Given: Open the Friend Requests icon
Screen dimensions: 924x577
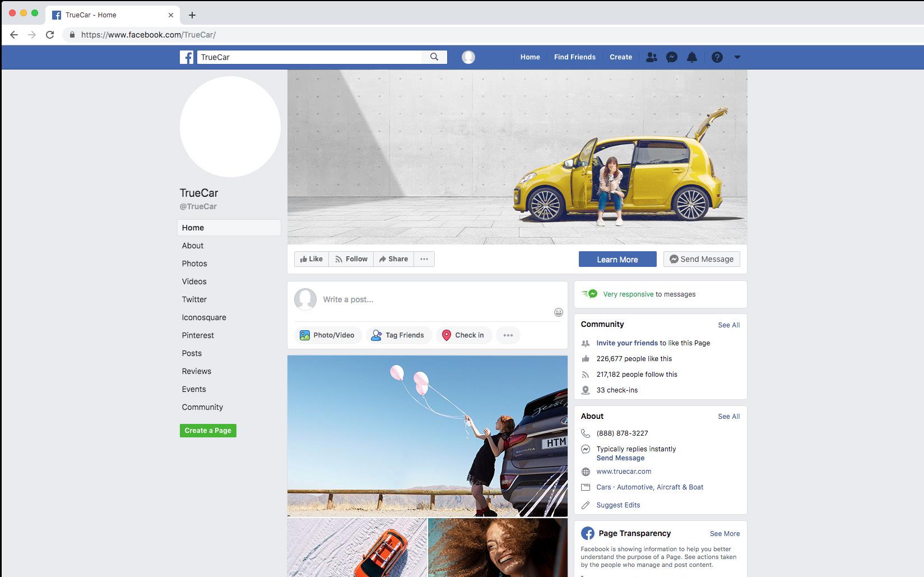Looking at the screenshot, I should coord(651,57).
